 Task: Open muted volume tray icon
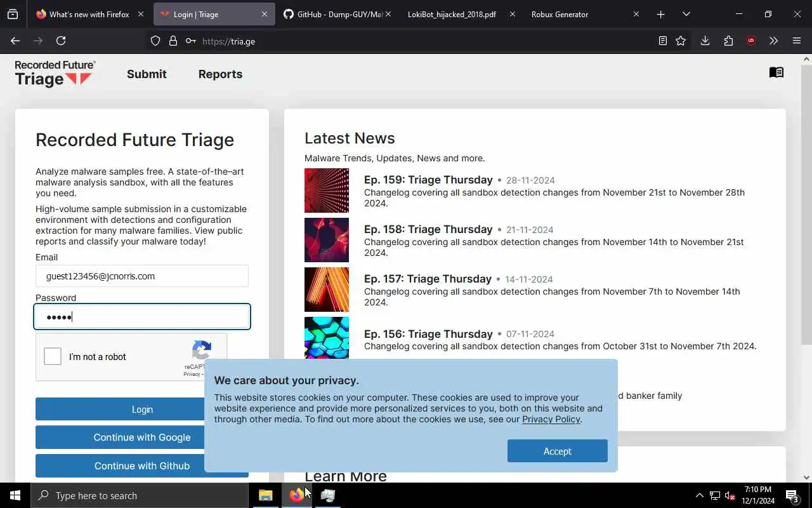(x=730, y=495)
